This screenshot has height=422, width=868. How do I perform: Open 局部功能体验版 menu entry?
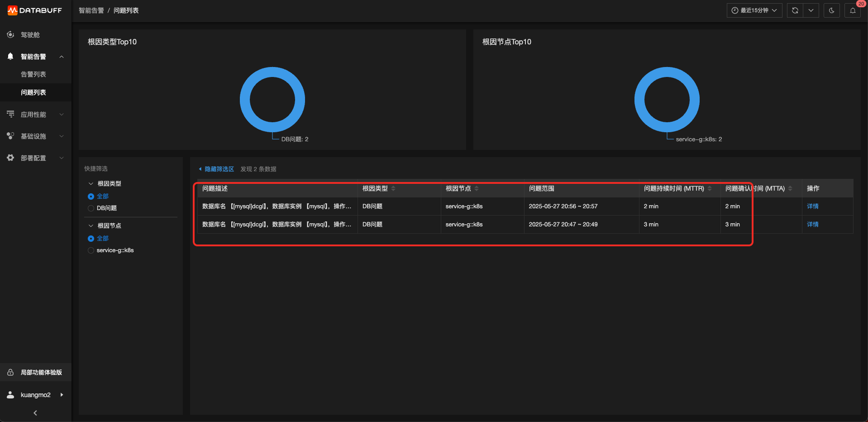(x=36, y=372)
